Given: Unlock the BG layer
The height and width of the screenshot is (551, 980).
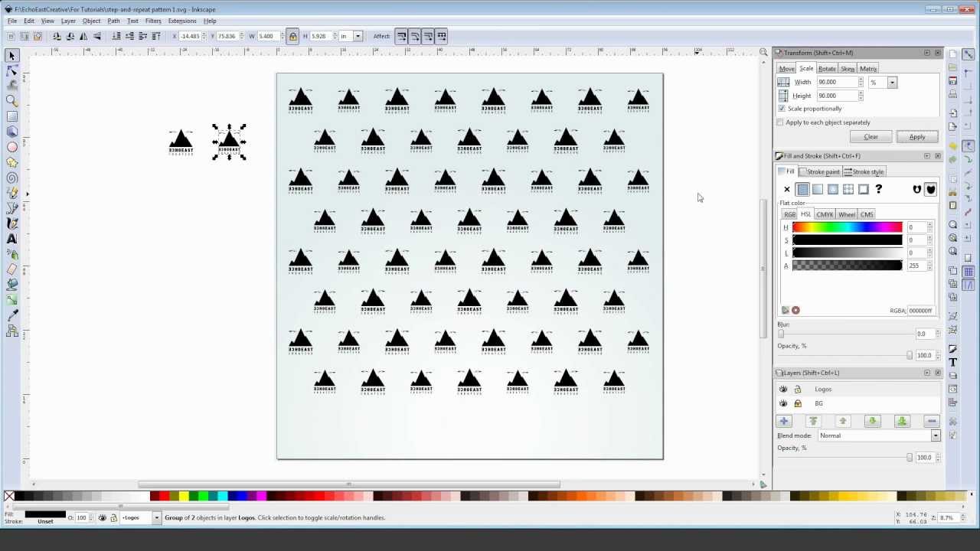Looking at the screenshot, I should [x=798, y=403].
